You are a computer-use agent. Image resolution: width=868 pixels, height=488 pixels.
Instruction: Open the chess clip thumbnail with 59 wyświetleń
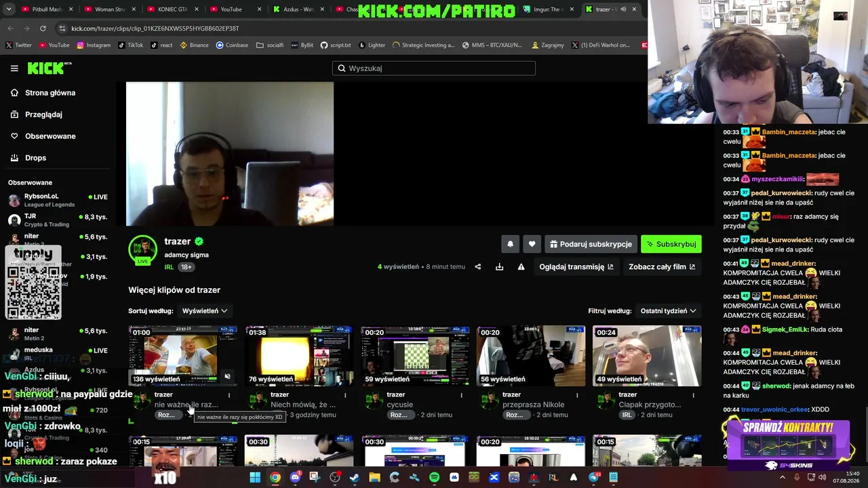[x=415, y=356]
